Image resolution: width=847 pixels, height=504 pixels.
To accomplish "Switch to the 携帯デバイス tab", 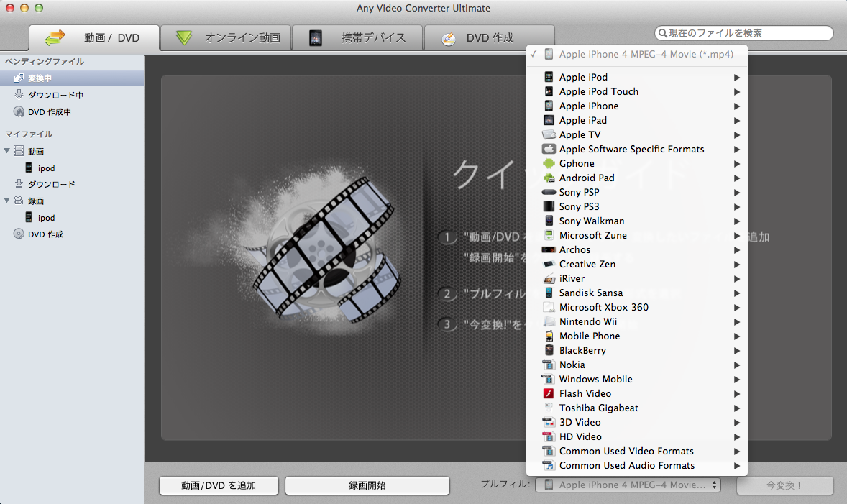I will coord(357,37).
